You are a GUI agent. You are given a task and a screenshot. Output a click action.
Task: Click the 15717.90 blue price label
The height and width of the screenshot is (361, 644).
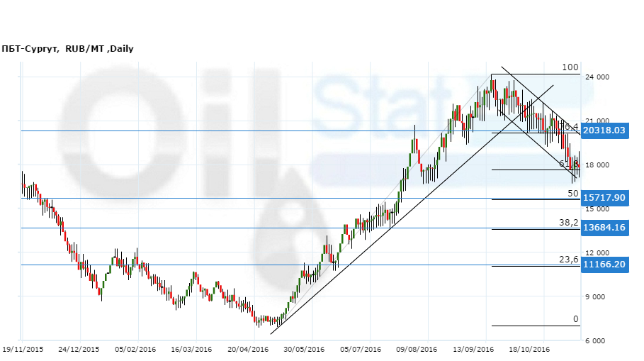point(604,197)
